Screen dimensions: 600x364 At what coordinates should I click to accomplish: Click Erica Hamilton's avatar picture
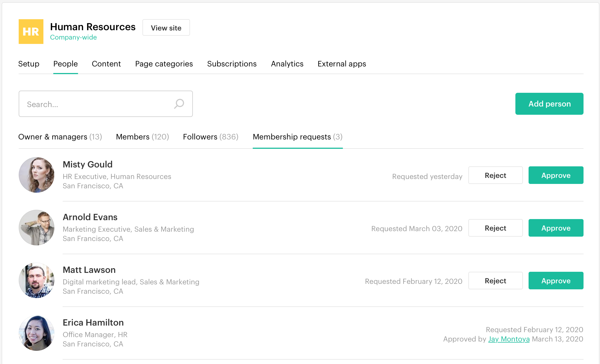click(x=37, y=333)
